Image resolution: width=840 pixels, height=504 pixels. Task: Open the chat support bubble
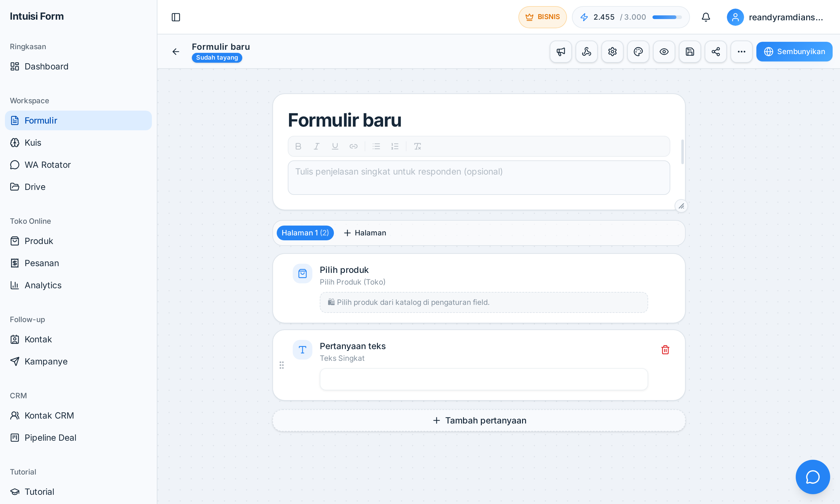click(x=812, y=477)
